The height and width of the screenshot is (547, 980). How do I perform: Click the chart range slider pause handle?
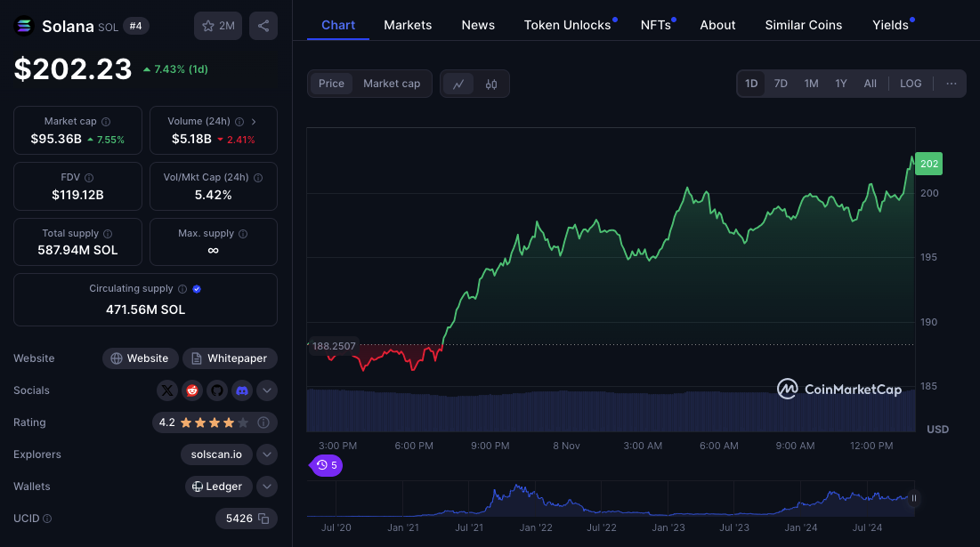[x=913, y=498]
